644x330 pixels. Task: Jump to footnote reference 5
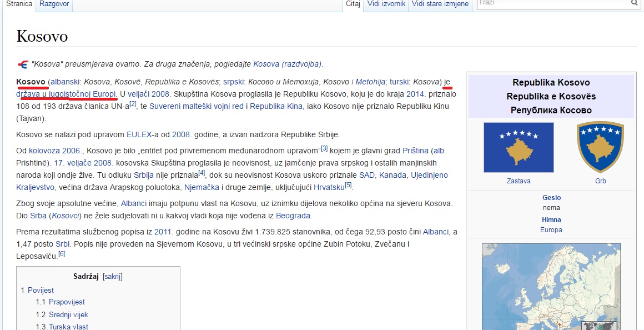[x=348, y=186]
